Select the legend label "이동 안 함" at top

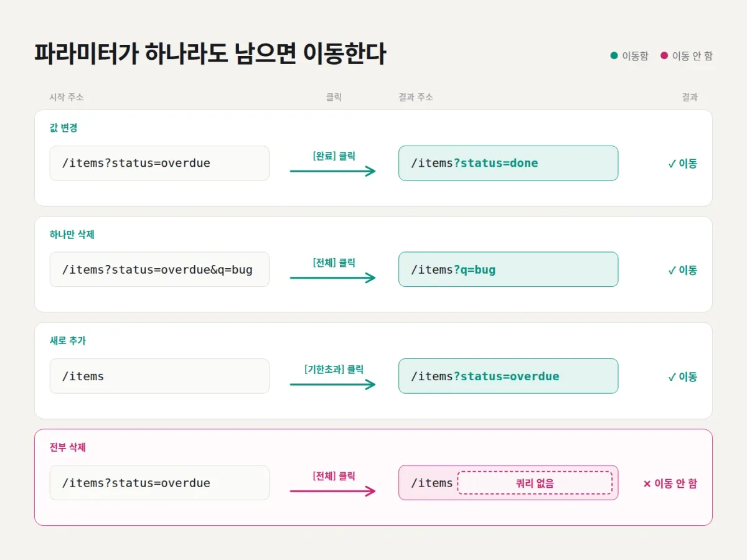point(692,56)
